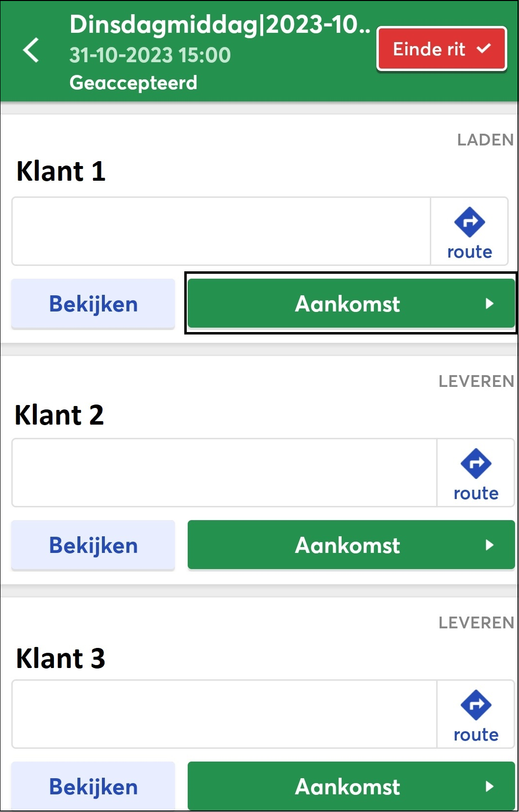Screen dimensions: 519x812
Task: View details with Bekijken for Klant 3
Action: 93,787
